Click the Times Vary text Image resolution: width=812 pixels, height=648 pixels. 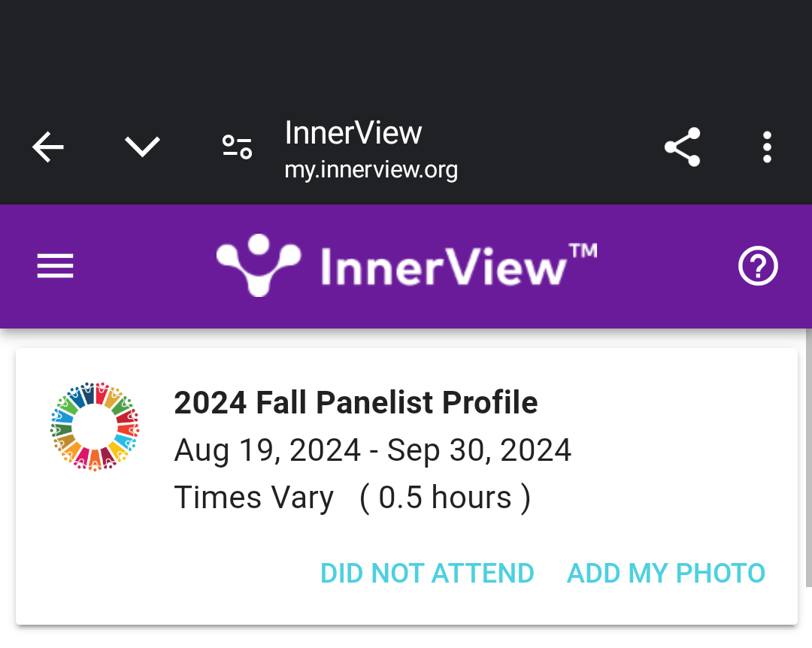click(x=254, y=498)
